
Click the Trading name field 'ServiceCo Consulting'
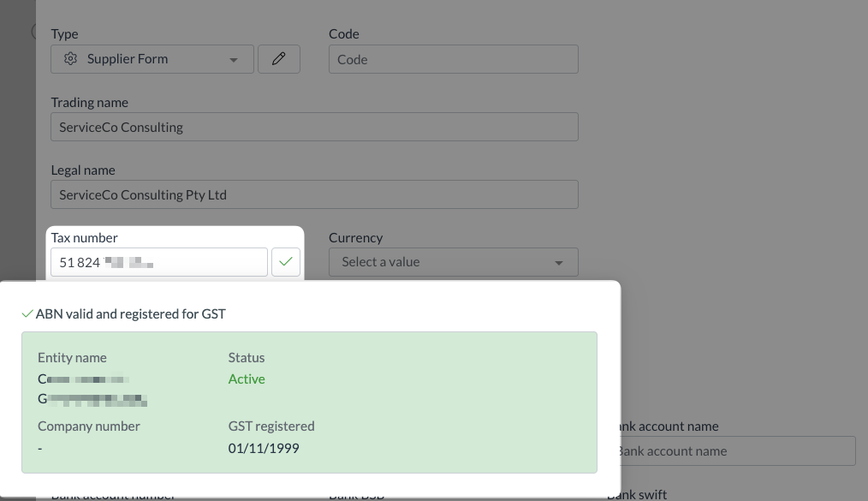point(314,127)
